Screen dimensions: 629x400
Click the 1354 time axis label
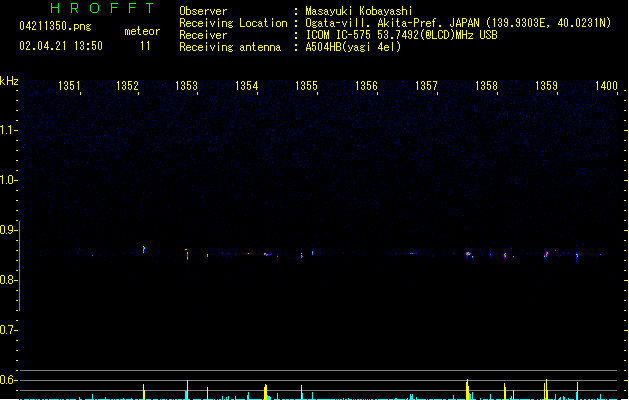(246, 86)
